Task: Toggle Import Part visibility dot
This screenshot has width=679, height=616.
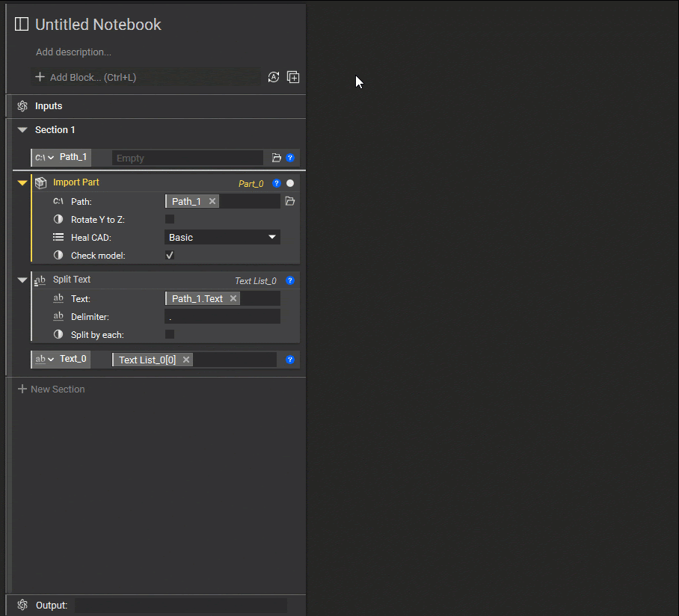Action: coord(290,183)
